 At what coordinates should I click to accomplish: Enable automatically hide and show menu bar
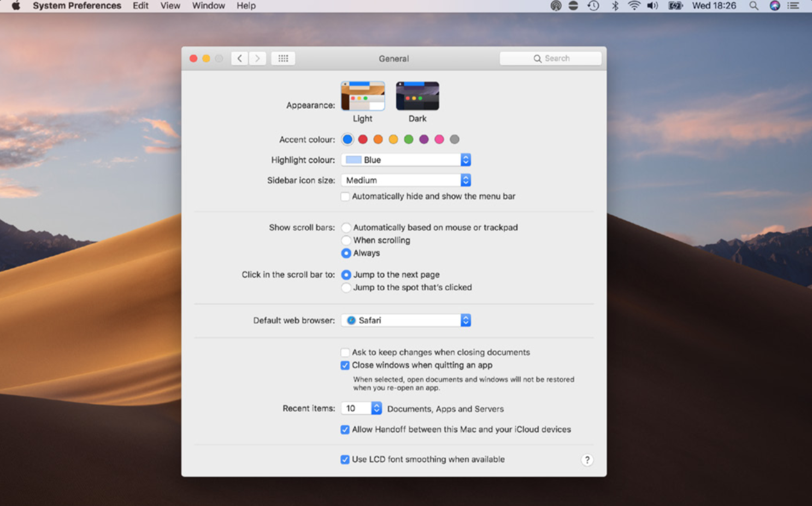tap(345, 197)
